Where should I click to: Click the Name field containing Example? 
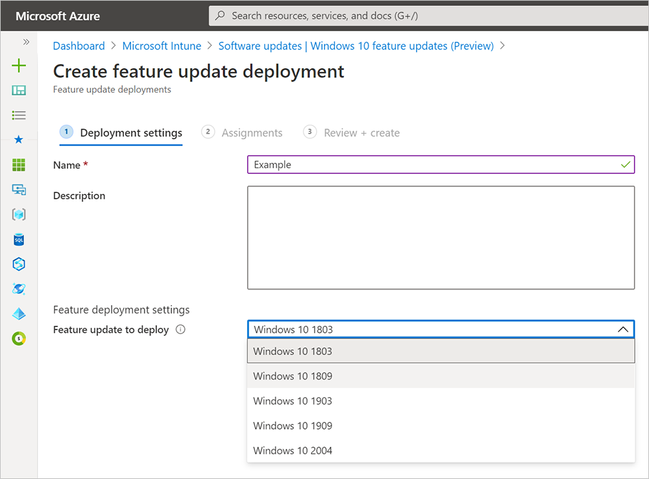point(441,165)
